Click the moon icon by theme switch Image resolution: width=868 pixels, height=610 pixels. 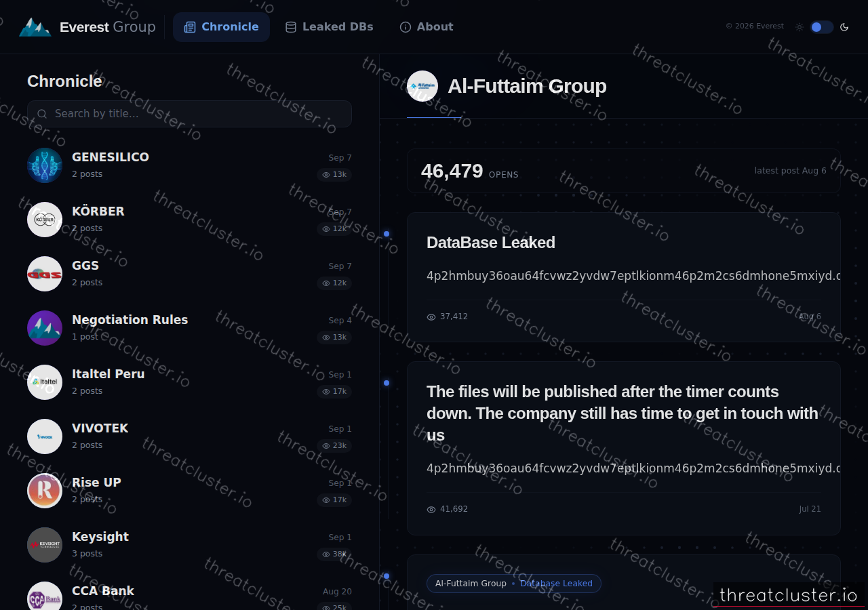pyautogui.click(x=844, y=27)
